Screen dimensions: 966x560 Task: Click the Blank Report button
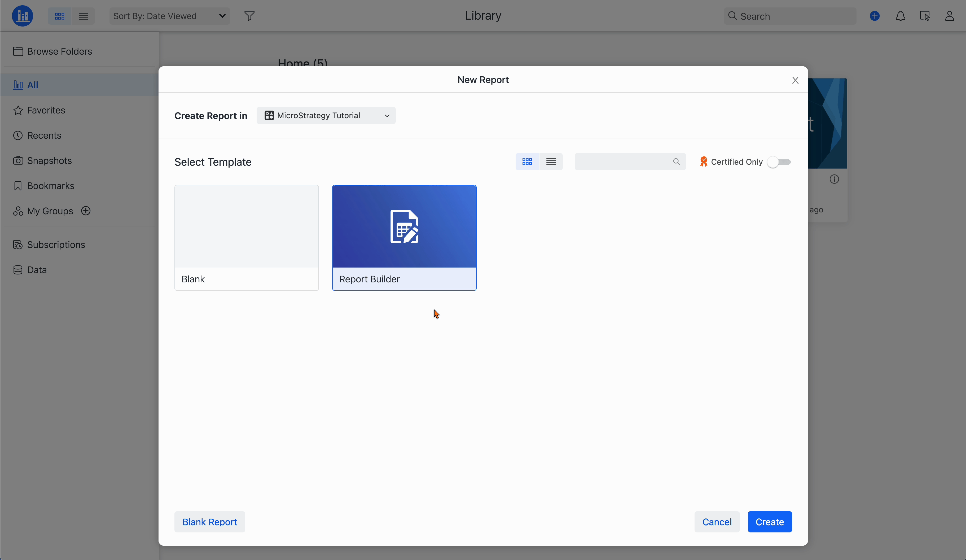coord(209,522)
